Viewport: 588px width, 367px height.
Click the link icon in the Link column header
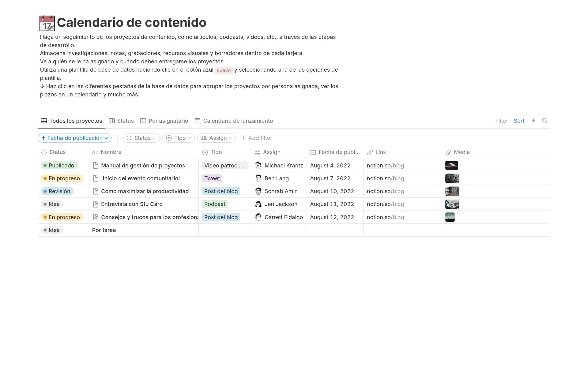(370, 152)
